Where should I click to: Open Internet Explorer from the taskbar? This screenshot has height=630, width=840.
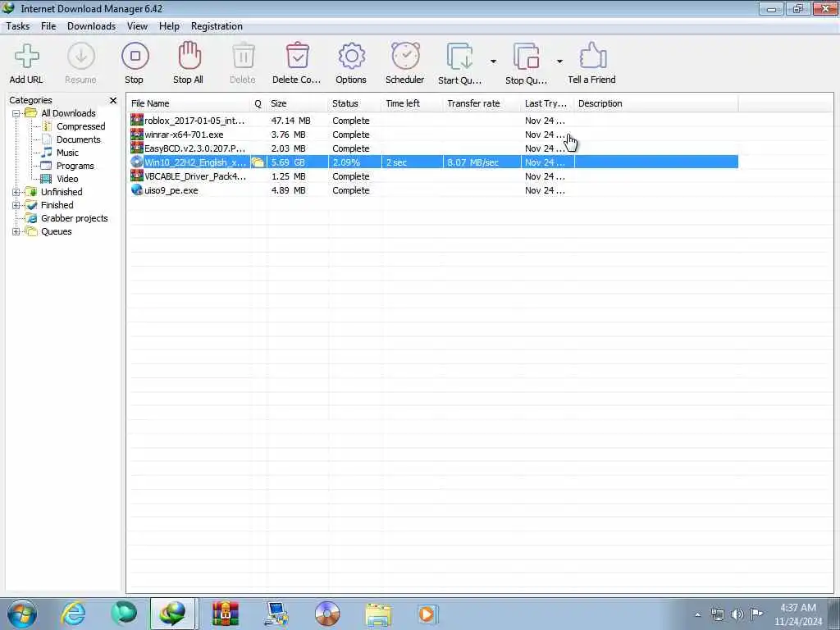click(x=72, y=614)
